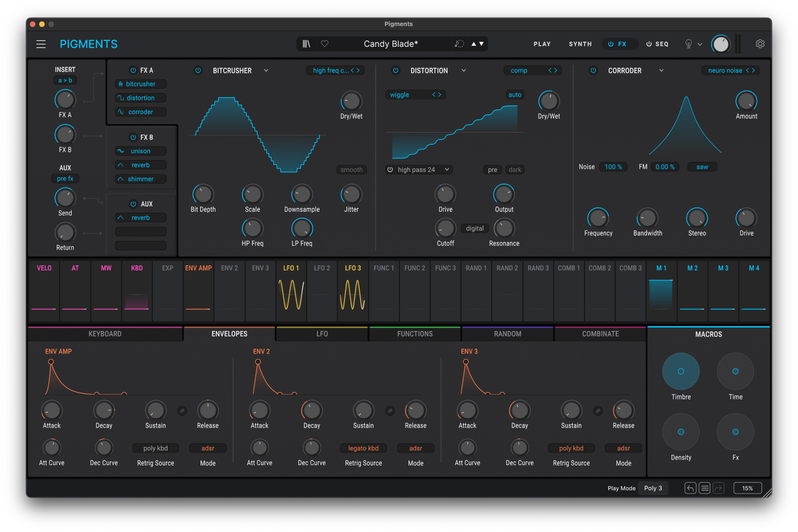
Task: Open the hamburger menu icon top left
Action: pos(41,44)
